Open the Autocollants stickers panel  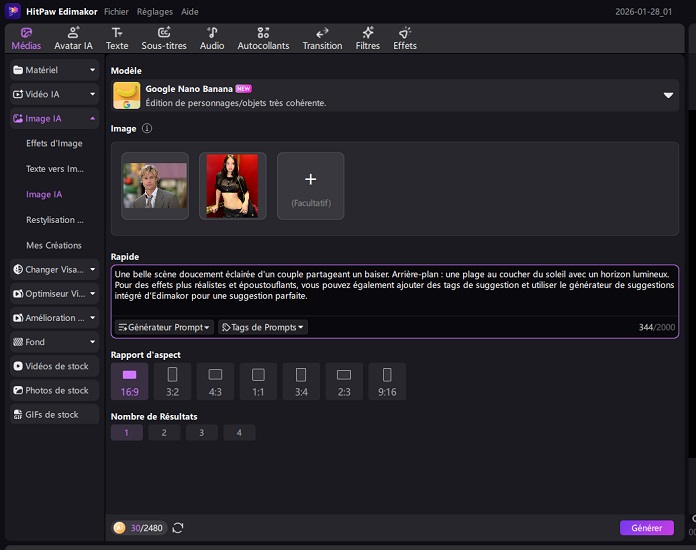[x=264, y=38]
